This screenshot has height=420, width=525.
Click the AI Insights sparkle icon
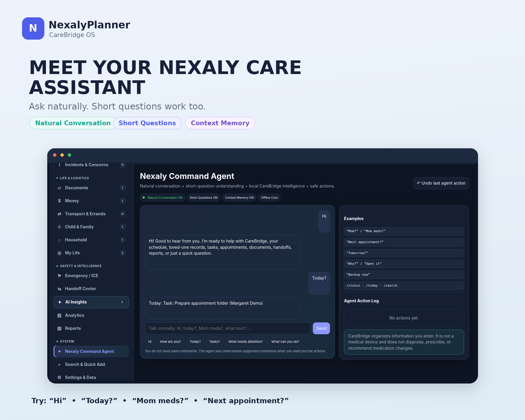click(x=60, y=302)
